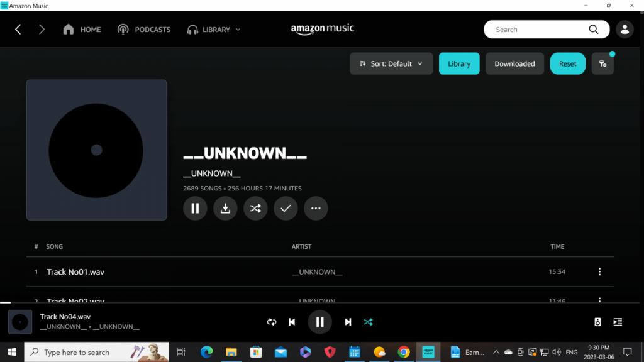Image resolution: width=644 pixels, height=362 pixels.
Task: Expand the Library dropdown menu
Action: 214,30
